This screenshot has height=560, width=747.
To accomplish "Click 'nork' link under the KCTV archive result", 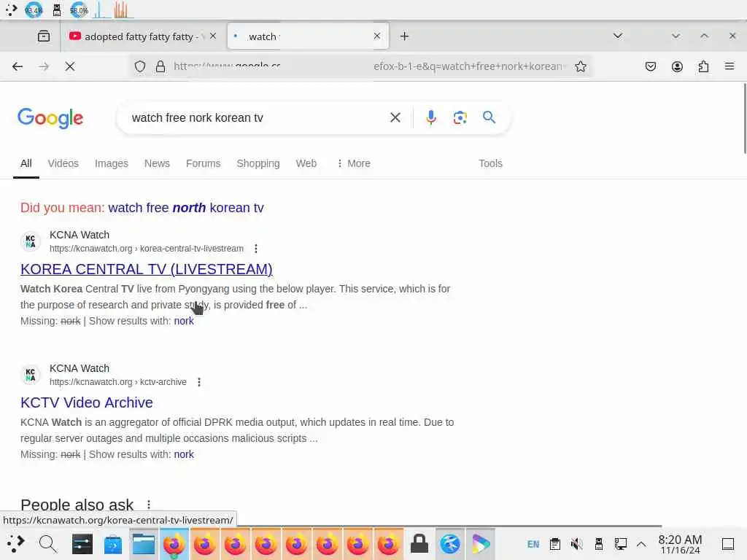I will coord(184,454).
